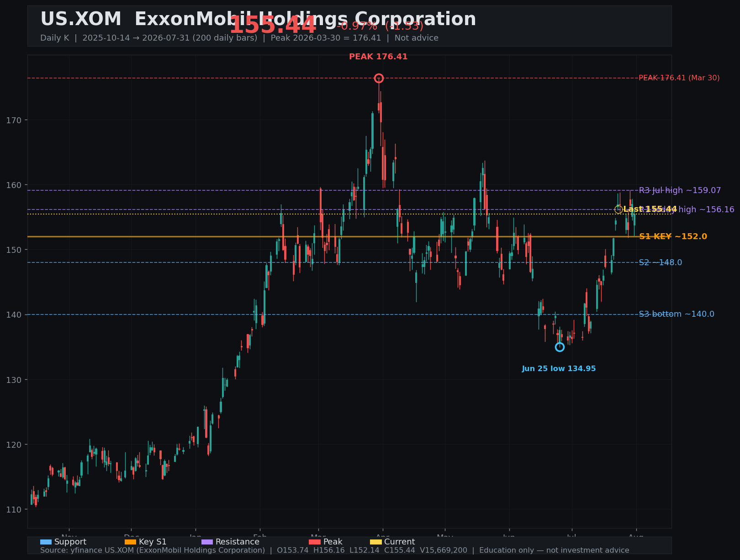Click the -0.97% (-1.53) change value
The width and height of the screenshot is (740, 560).
pyautogui.click(x=380, y=26)
